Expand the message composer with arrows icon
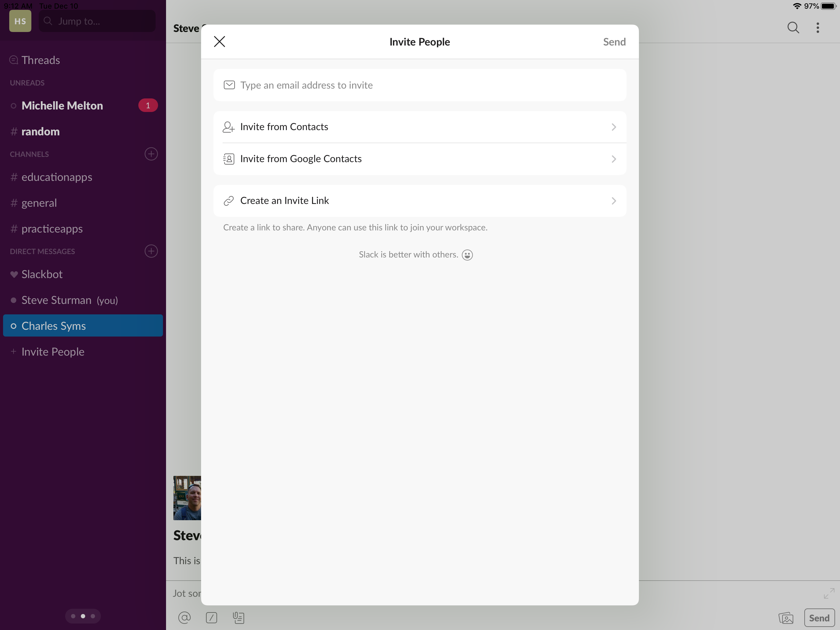This screenshot has width=840, height=630. [x=829, y=593]
